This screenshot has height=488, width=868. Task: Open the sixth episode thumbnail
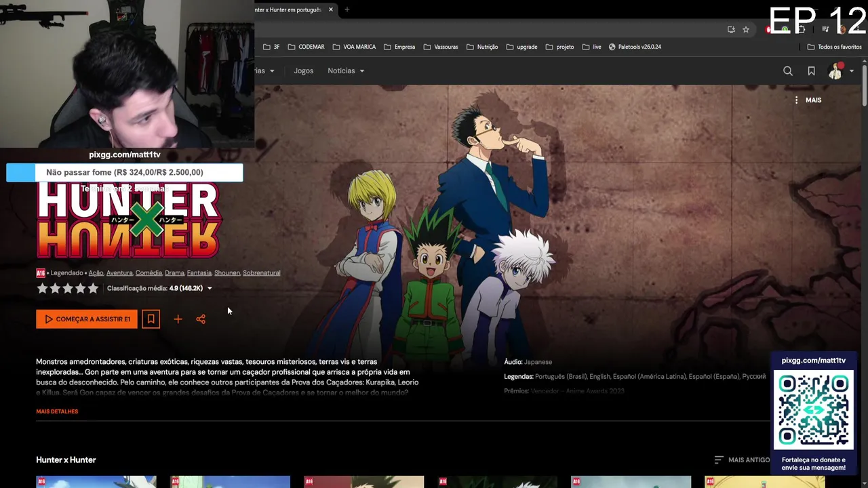coord(764,482)
